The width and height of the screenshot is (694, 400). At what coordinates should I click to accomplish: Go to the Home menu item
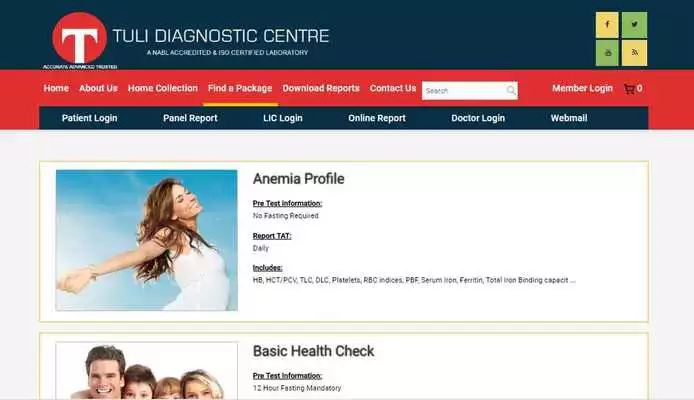coord(56,88)
